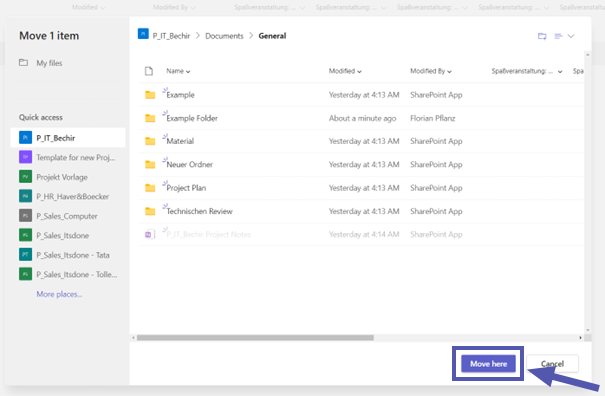The image size is (605, 396).
Task: Click the My files folder icon
Action: pyautogui.click(x=24, y=63)
